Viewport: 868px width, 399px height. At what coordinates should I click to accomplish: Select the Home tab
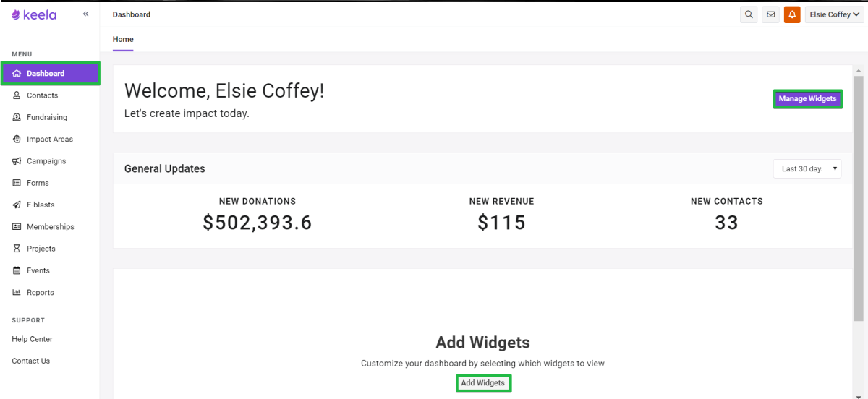click(123, 40)
